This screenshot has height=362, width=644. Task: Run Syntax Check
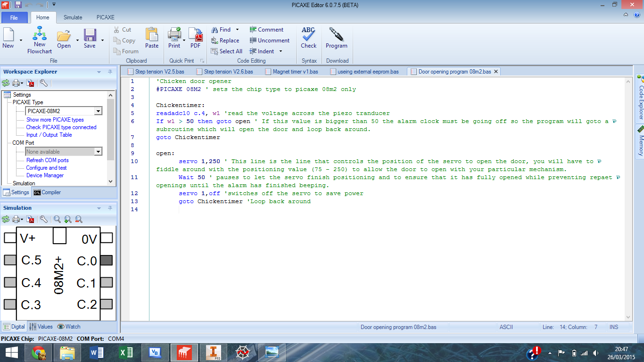(308, 38)
